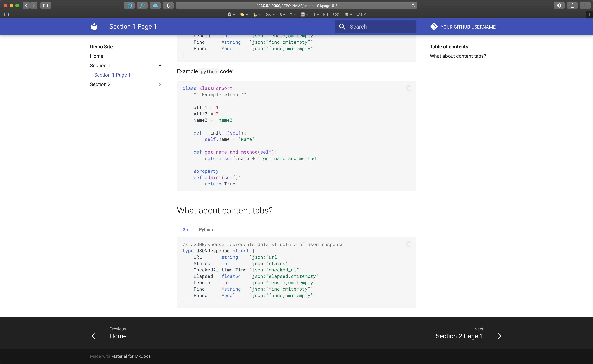Expand Section 2 in the sidebar
The width and height of the screenshot is (593, 364).
[160, 84]
